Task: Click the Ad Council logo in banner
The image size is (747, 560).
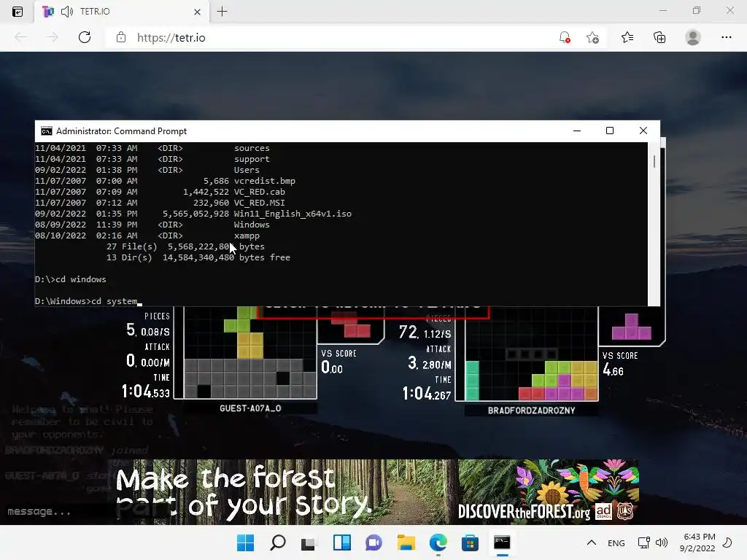Action: coord(603,511)
